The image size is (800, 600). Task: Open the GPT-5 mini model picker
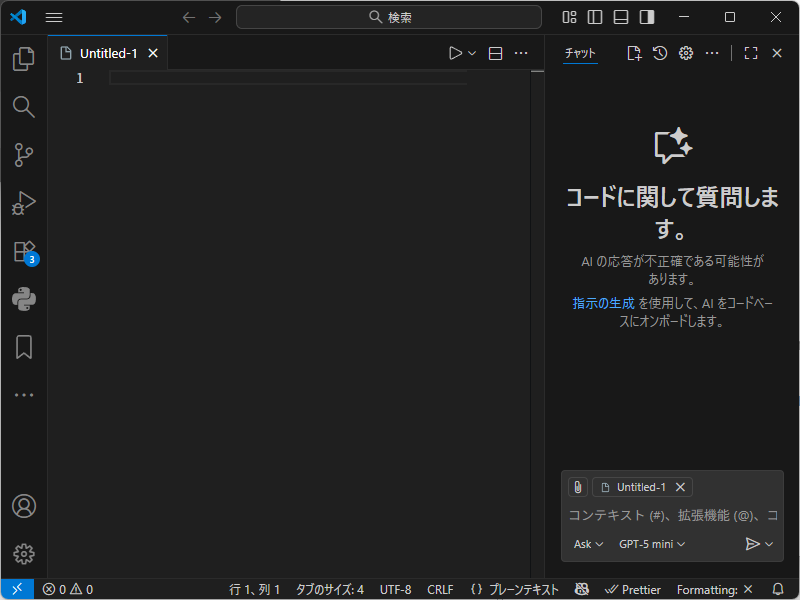click(x=652, y=544)
